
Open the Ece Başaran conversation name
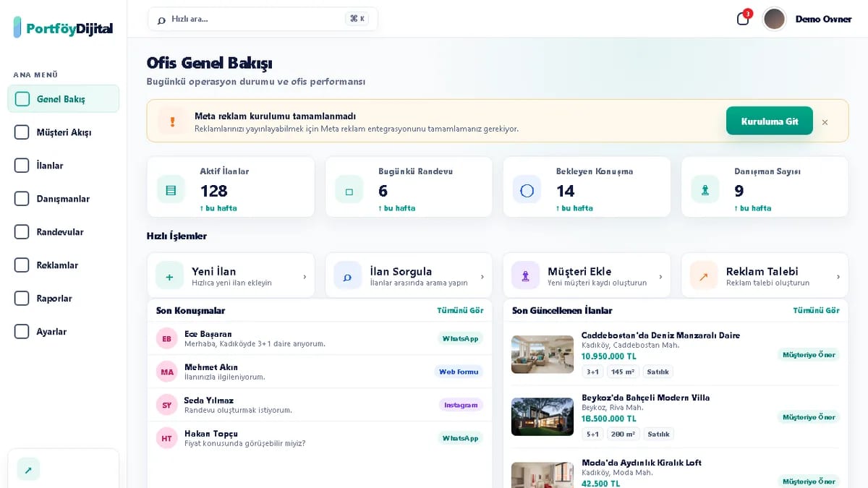pos(208,334)
